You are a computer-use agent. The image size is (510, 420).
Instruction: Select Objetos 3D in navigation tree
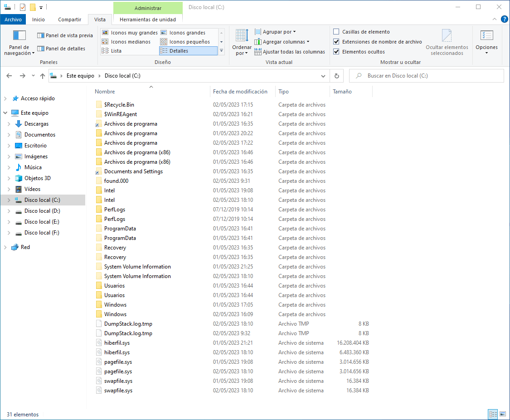(38, 178)
